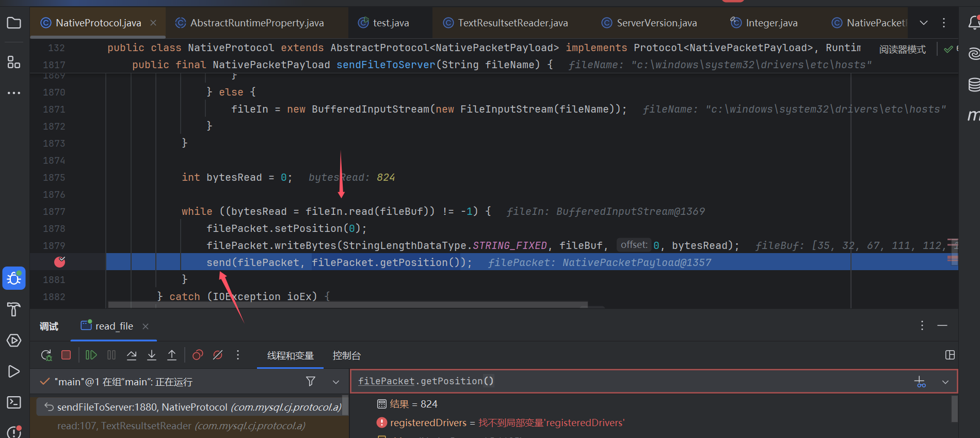Click the offset: parameter hint

[x=634, y=245]
